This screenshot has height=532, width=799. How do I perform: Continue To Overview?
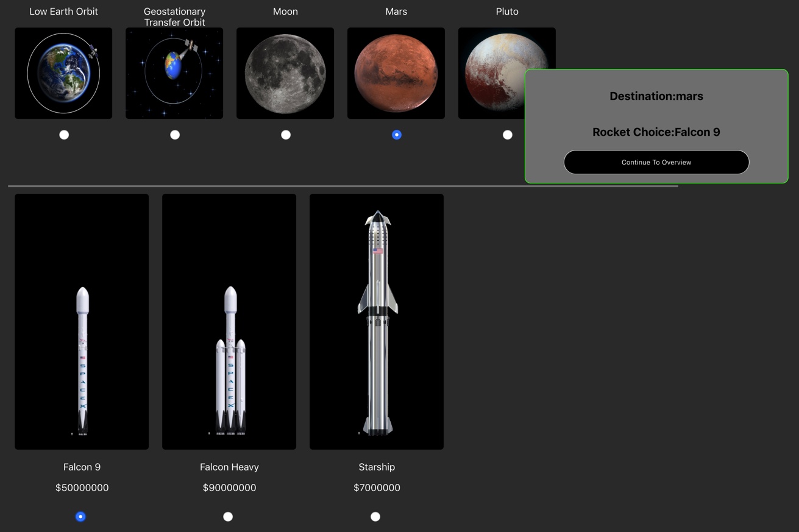(656, 162)
